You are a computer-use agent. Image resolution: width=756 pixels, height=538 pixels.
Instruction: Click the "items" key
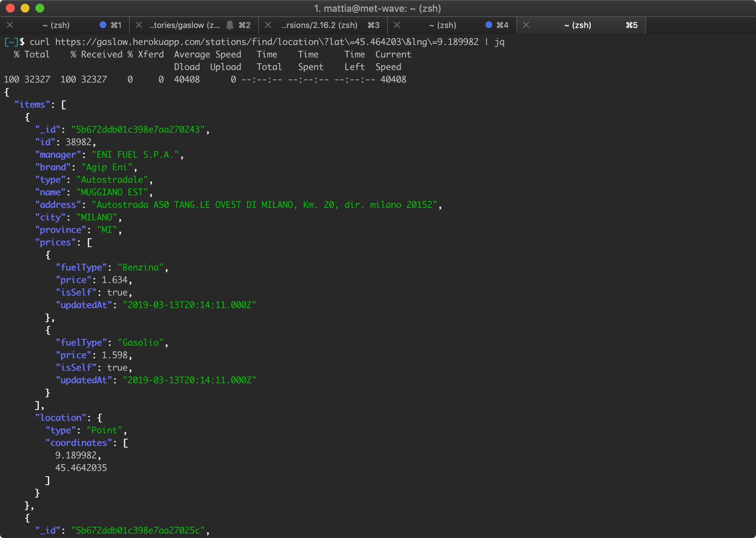pos(32,105)
